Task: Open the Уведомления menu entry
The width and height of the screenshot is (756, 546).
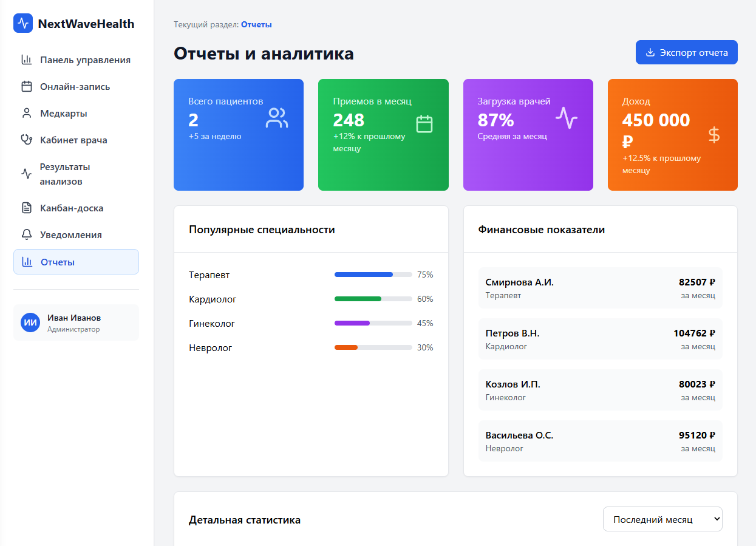Action: pyautogui.click(x=71, y=234)
